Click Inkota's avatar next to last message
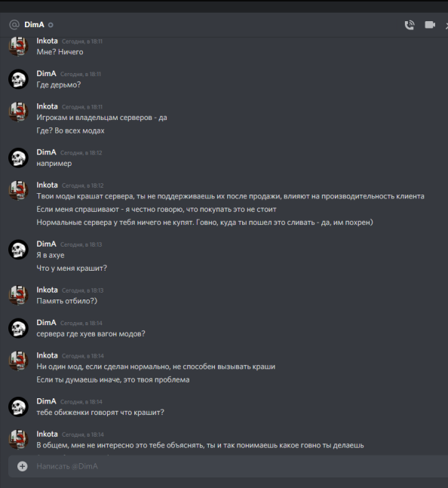Screen dimensions: 448x488 pos(18,440)
